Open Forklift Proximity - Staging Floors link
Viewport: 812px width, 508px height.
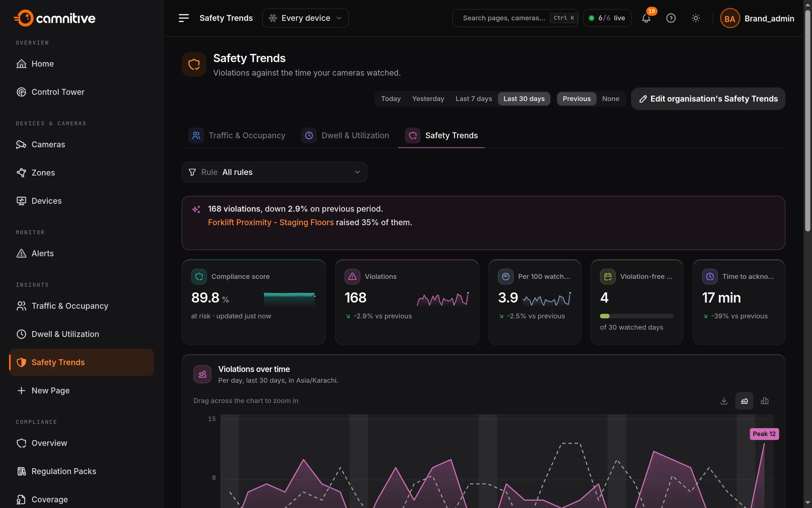pyautogui.click(x=271, y=222)
